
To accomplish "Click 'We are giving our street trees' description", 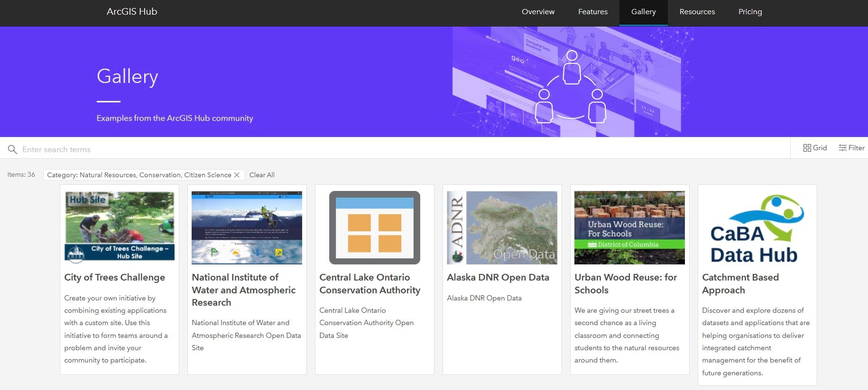I will 627,336.
